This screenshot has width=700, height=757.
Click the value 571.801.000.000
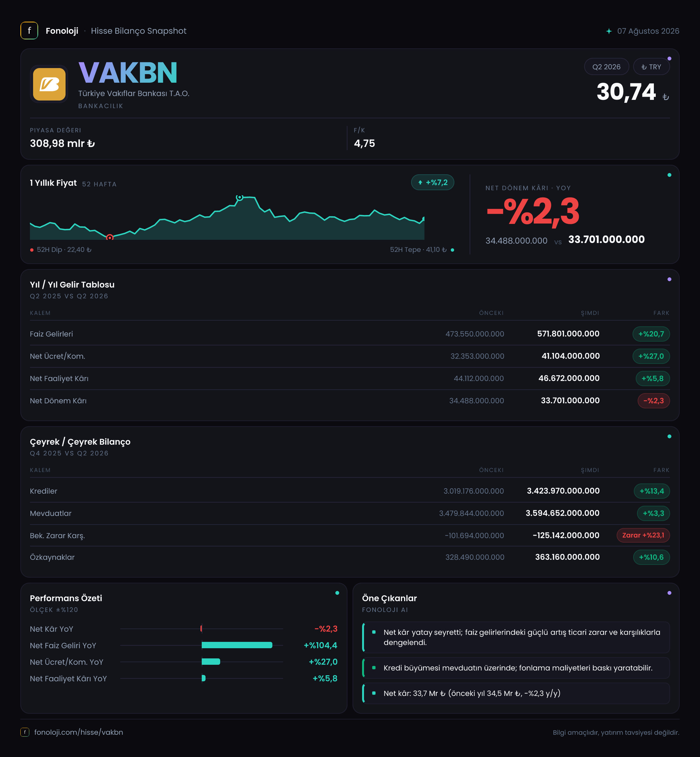(x=568, y=334)
